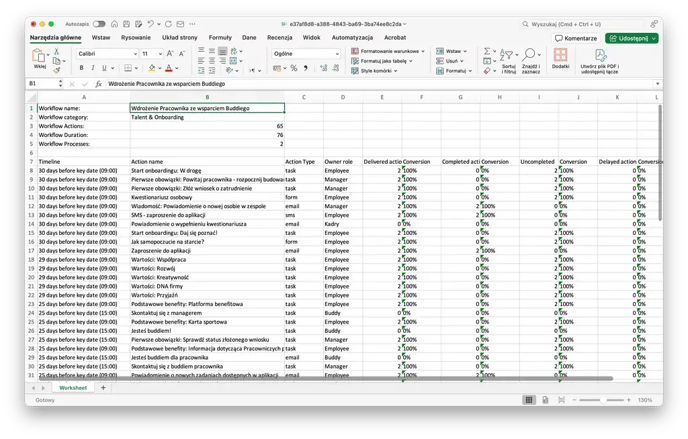The image size is (688, 439).
Task: Open the Recenzja ribbon tab
Action: coord(279,36)
